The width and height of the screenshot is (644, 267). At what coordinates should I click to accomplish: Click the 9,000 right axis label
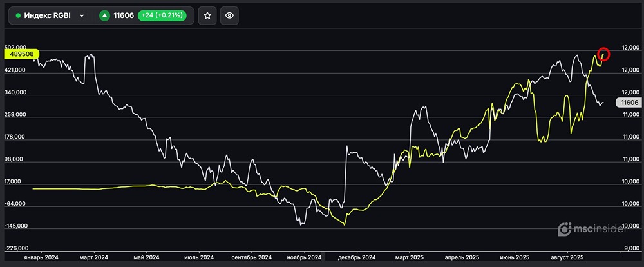(x=630, y=249)
